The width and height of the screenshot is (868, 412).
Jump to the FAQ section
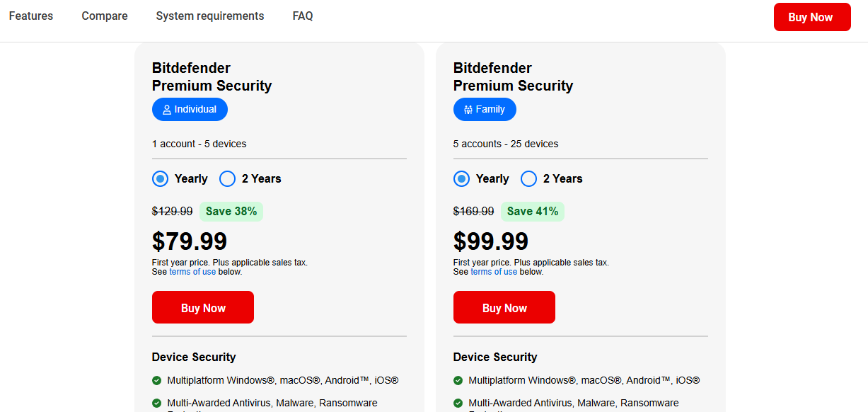pyautogui.click(x=303, y=16)
